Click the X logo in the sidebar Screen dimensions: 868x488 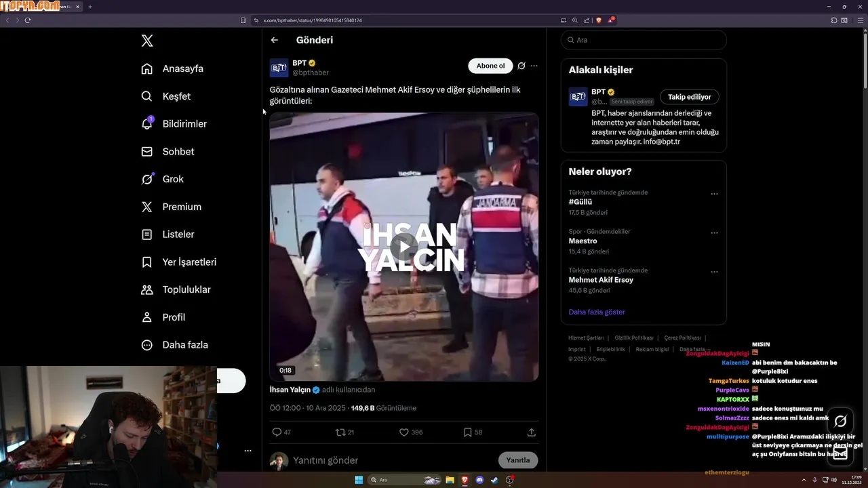point(147,41)
